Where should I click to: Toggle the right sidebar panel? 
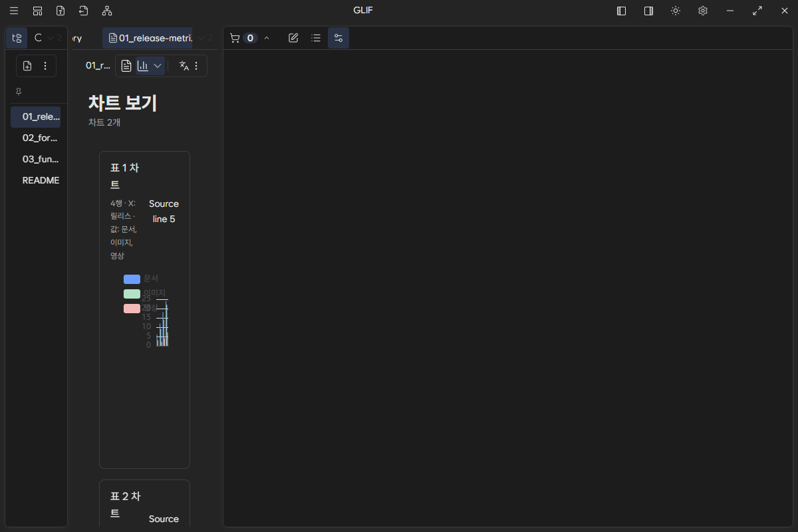tap(648, 11)
